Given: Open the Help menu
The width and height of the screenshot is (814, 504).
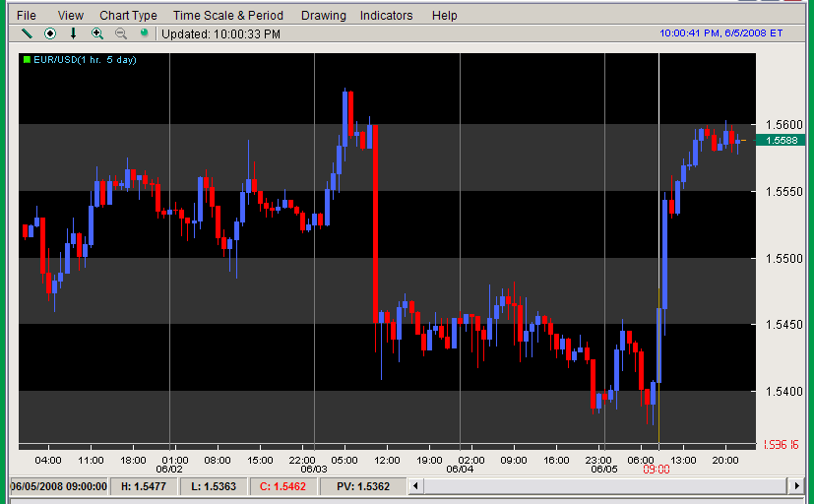Looking at the screenshot, I should (x=445, y=15).
